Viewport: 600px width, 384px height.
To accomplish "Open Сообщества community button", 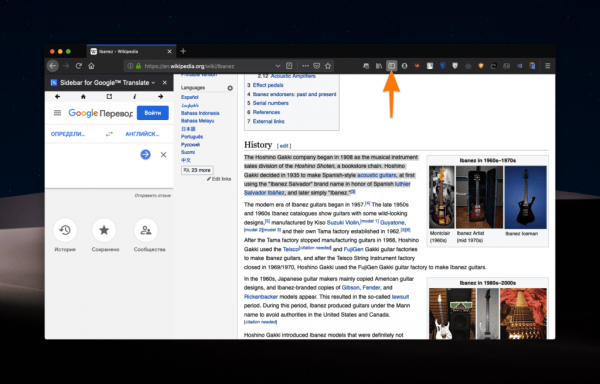I will (x=146, y=230).
